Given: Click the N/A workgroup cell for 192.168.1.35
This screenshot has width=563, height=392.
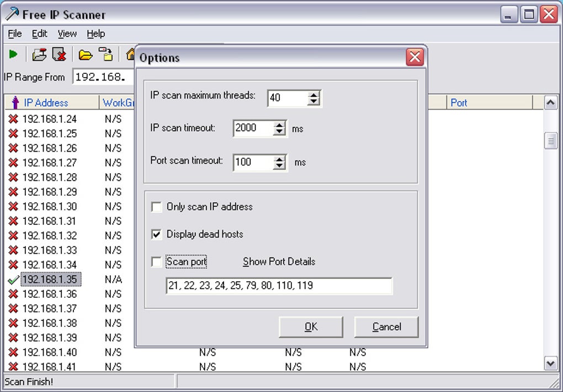Looking at the screenshot, I should pyautogui.click(x=113, y=280).
